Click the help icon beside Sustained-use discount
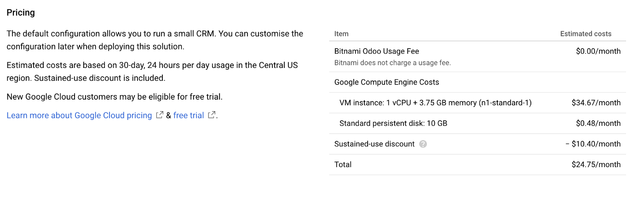Image resolution: width=644 pixels, height=197 pixels. 423,144
